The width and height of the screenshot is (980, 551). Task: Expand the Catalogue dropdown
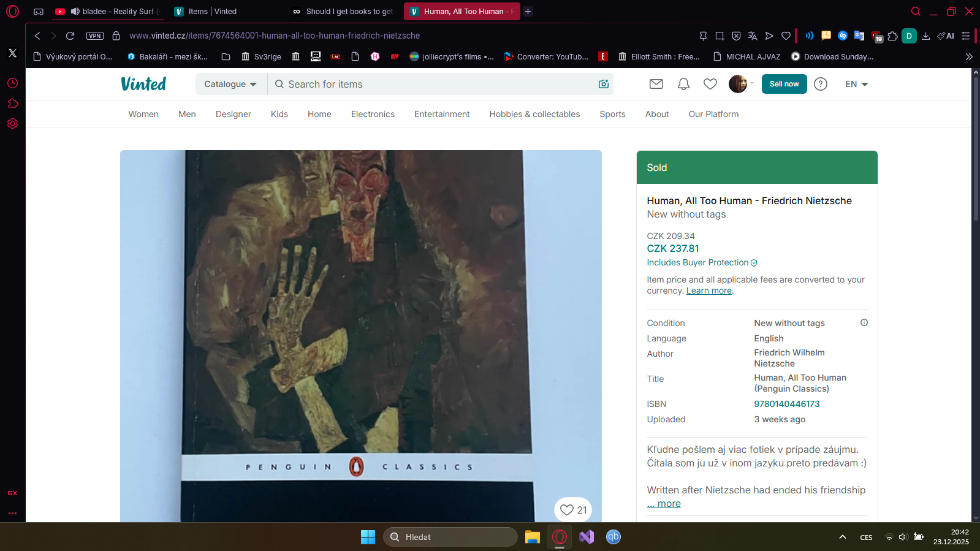(230, 84)
